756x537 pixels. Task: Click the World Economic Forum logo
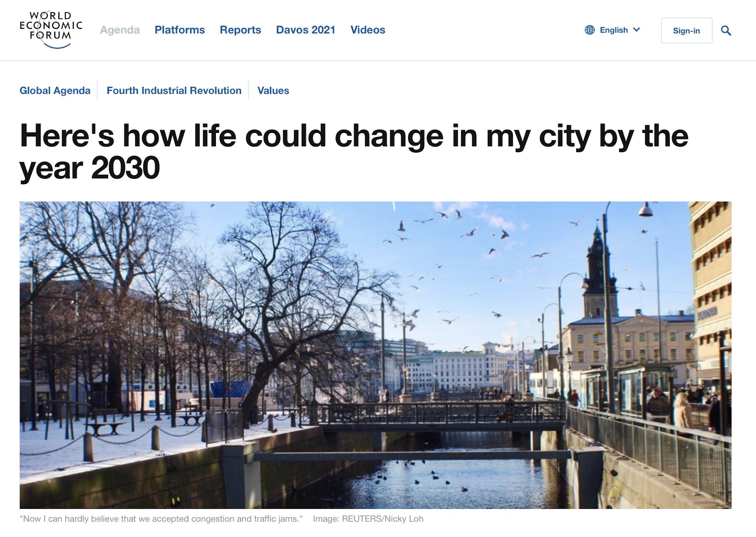(x=51, y=30)
